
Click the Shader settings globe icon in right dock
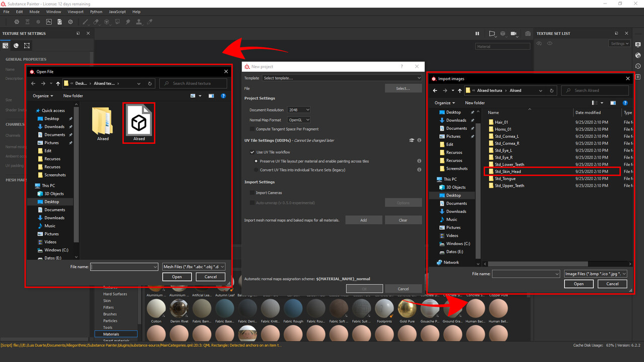(x=638, y=55)
